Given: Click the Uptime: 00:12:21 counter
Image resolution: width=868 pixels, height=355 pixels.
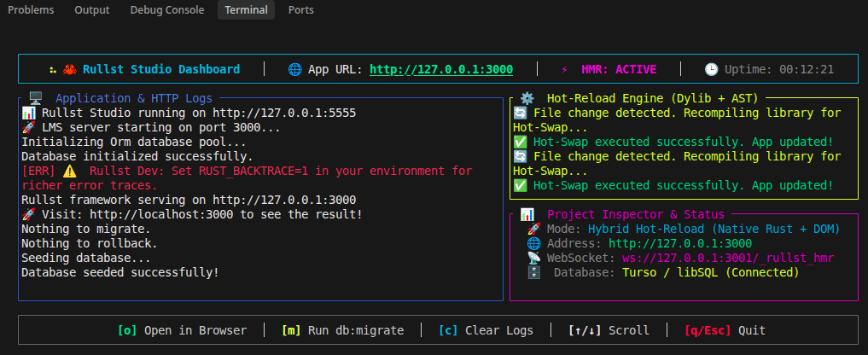Looking at the screenshot, I should (779, 69).
